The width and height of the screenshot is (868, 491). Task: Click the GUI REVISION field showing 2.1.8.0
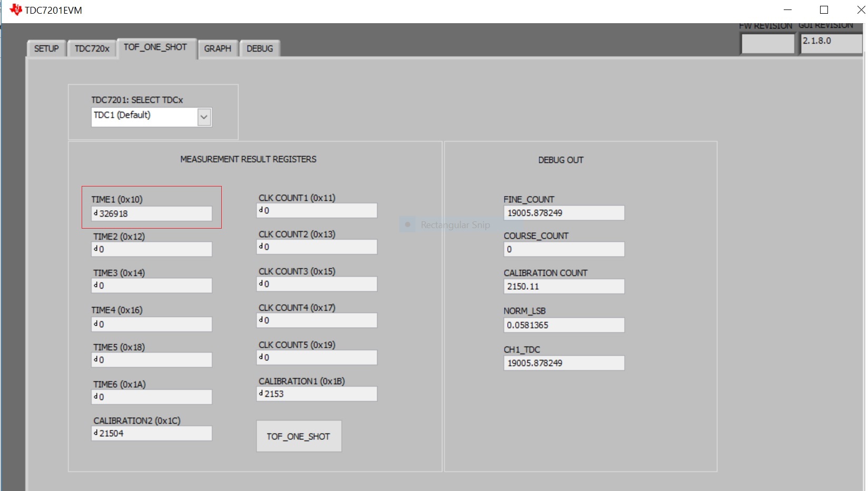(x=831, y=44)
